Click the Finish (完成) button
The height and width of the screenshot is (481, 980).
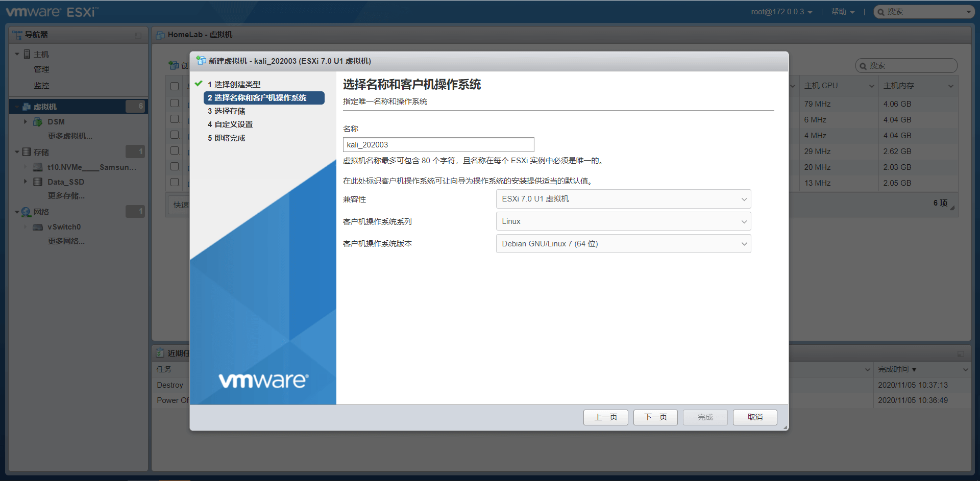pos(705,417)
